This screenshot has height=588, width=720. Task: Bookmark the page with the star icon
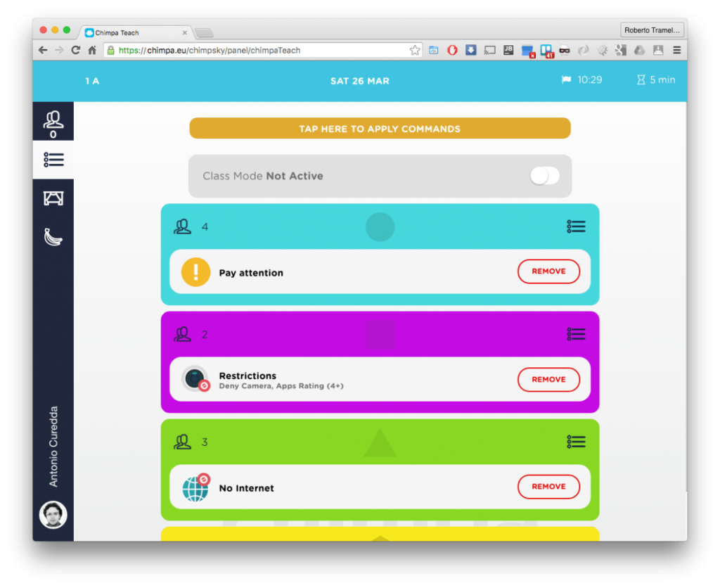click(415, 50)
